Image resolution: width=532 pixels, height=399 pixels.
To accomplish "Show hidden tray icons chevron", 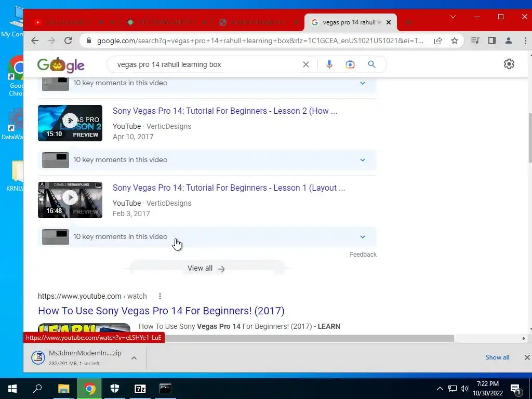I will [440, 389].
